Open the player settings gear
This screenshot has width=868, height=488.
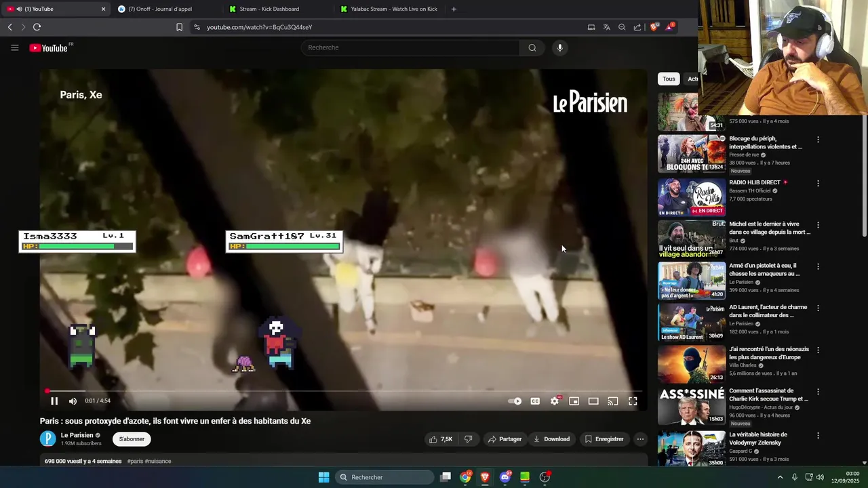[x=555, y=401]
